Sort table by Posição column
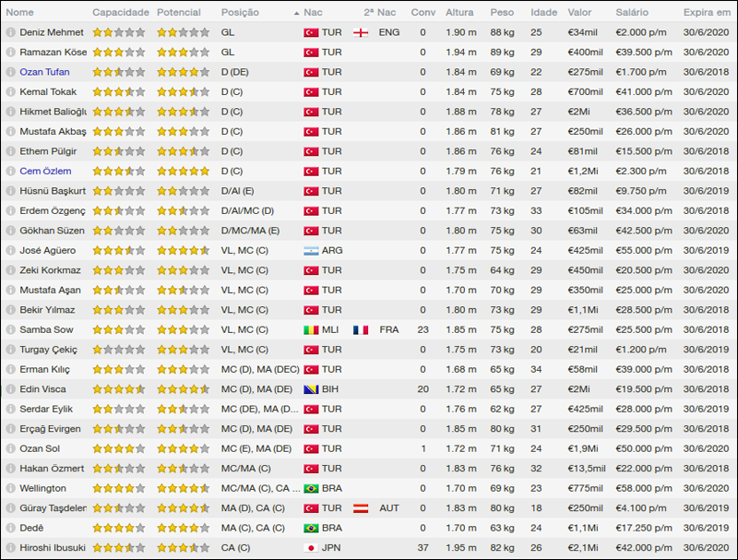The height and width of the screenshot is (560, 738). (x=240, y=13)
